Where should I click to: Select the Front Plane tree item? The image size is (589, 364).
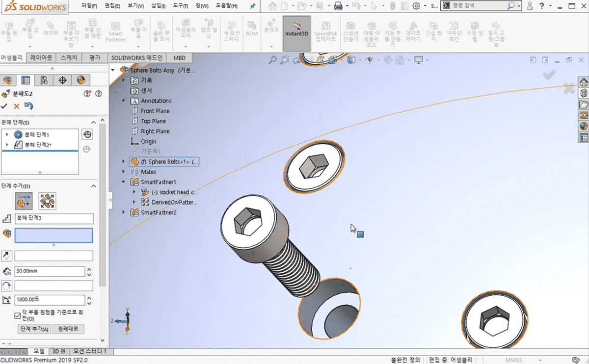coord(155,111)
